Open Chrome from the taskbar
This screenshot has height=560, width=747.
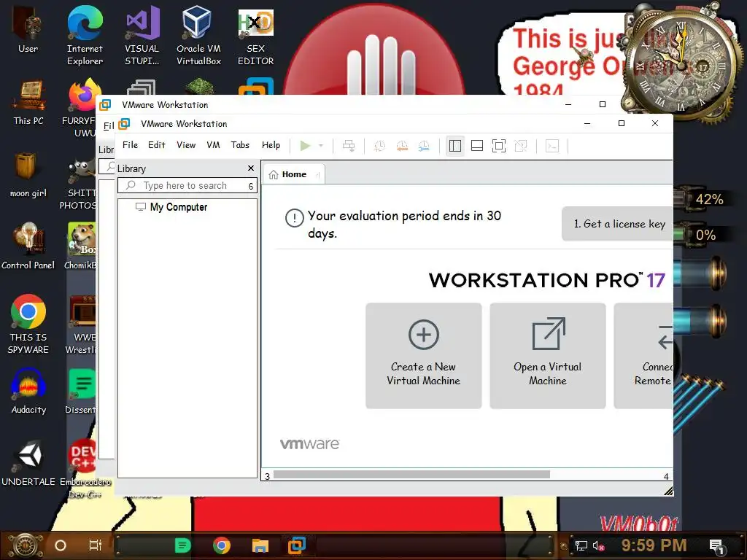[222, 545]
